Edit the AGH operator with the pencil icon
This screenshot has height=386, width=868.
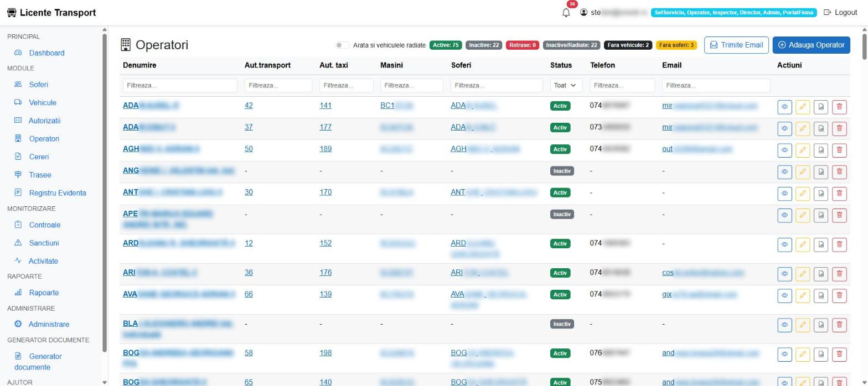[x=803, y=150]
